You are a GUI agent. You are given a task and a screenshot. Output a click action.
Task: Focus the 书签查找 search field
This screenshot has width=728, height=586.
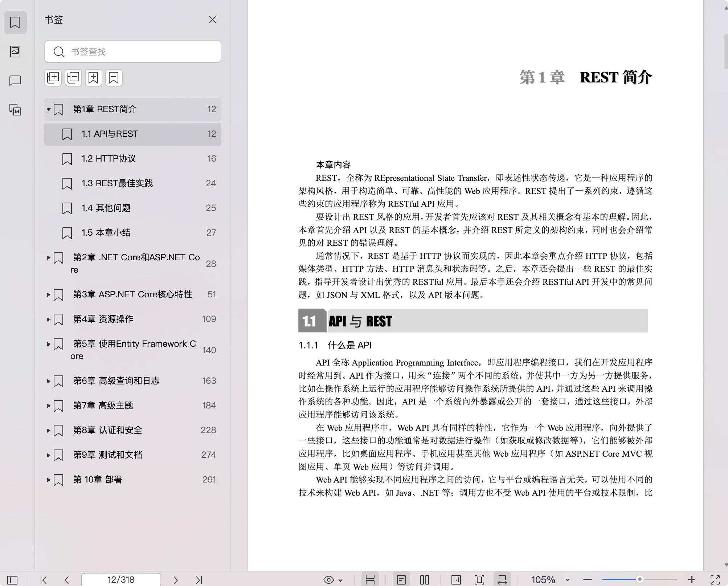coord(133,52)
